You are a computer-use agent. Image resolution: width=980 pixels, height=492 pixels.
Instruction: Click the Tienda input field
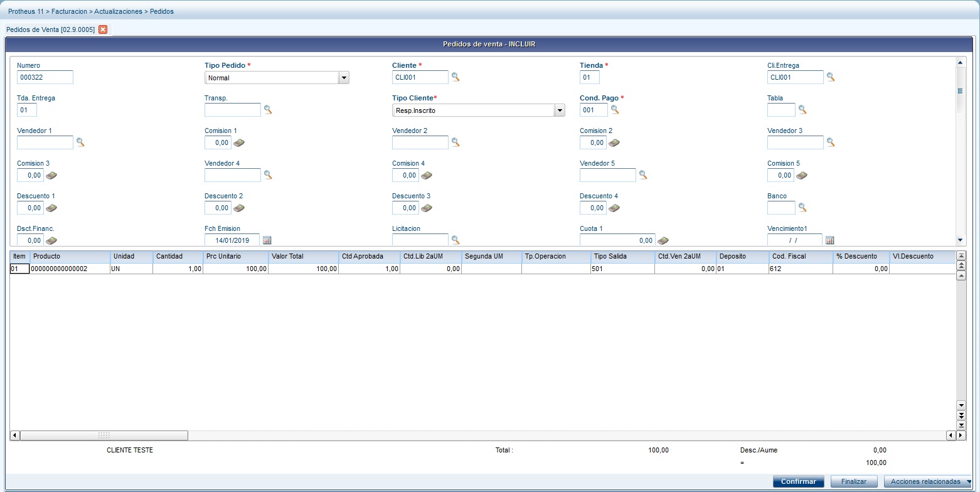click(x=590, y=77)
